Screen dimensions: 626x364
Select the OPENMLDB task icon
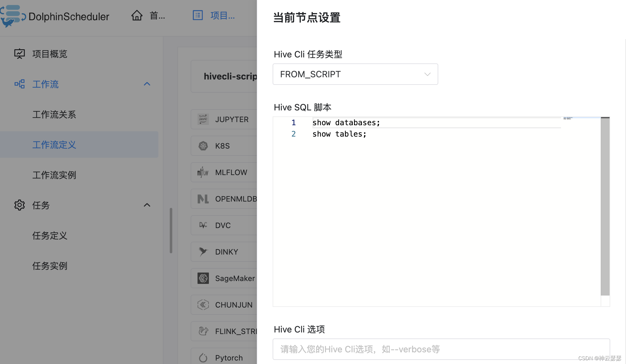[203, 199]
